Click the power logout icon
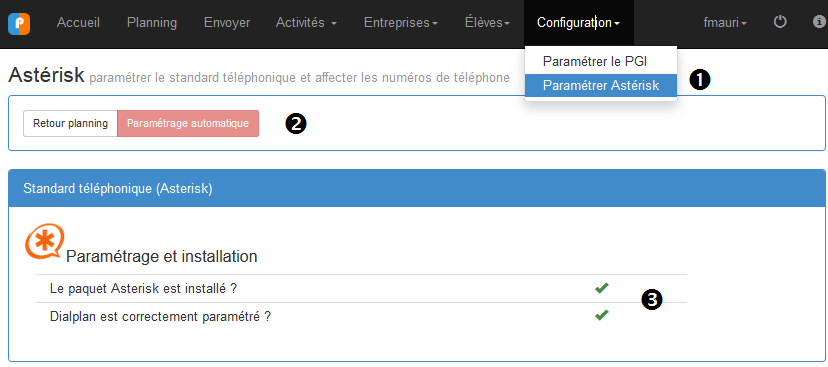 point(780,22)
